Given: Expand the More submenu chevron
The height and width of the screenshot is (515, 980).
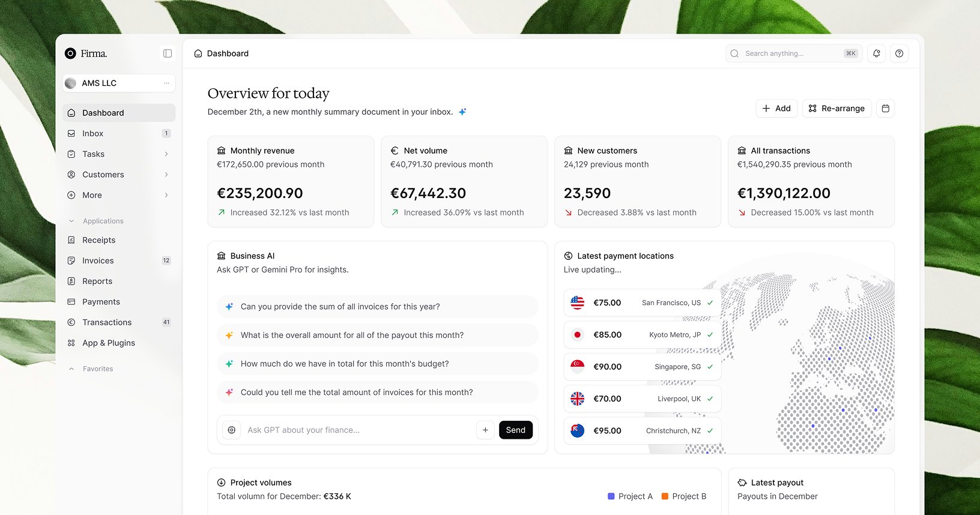Looking at the screenshot, I should click(166, 195).
